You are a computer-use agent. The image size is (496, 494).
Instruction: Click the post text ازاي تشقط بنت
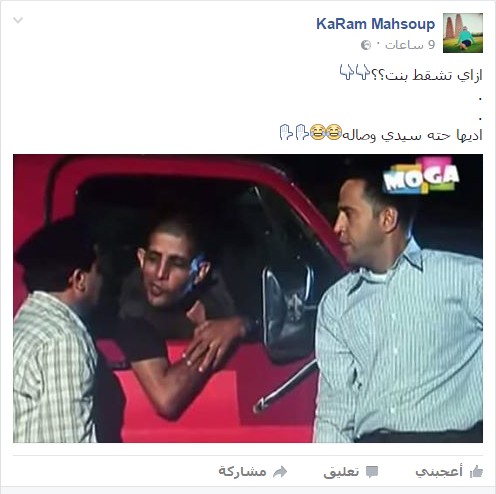tap(427, 75)
